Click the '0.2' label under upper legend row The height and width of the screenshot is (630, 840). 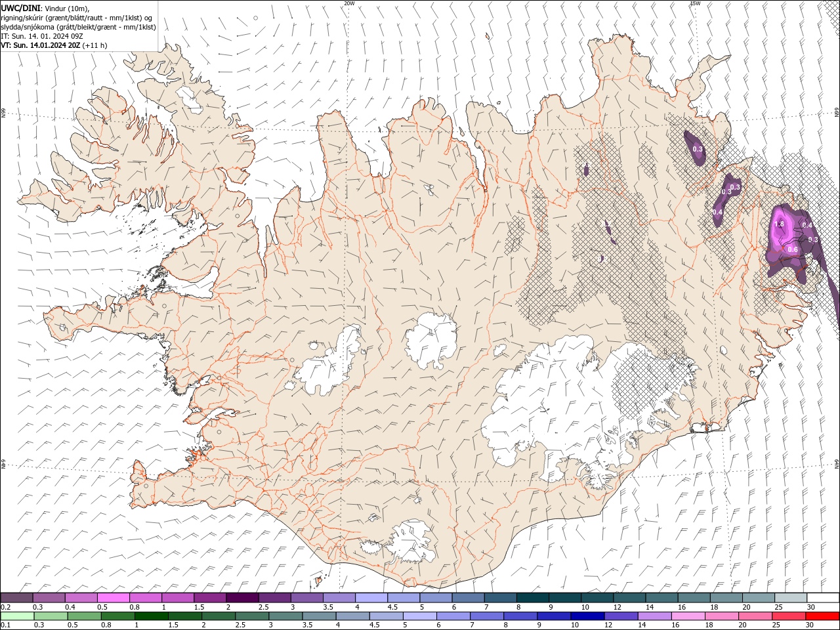point(6,607)
